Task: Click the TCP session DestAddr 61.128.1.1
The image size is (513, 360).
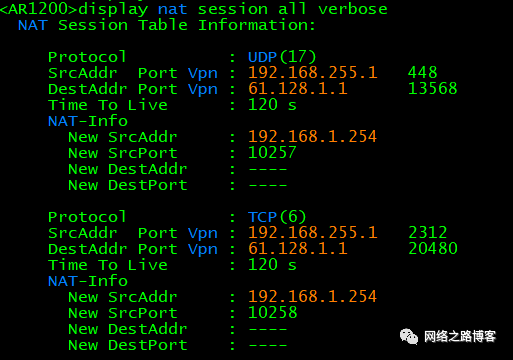Action: click(298, 249)
